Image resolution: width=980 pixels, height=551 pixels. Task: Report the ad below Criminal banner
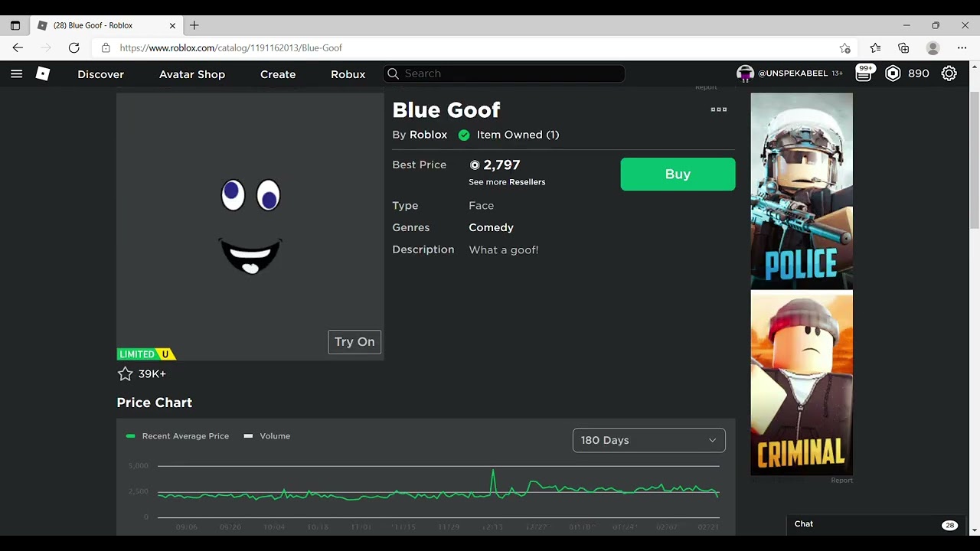click(841, 481)
